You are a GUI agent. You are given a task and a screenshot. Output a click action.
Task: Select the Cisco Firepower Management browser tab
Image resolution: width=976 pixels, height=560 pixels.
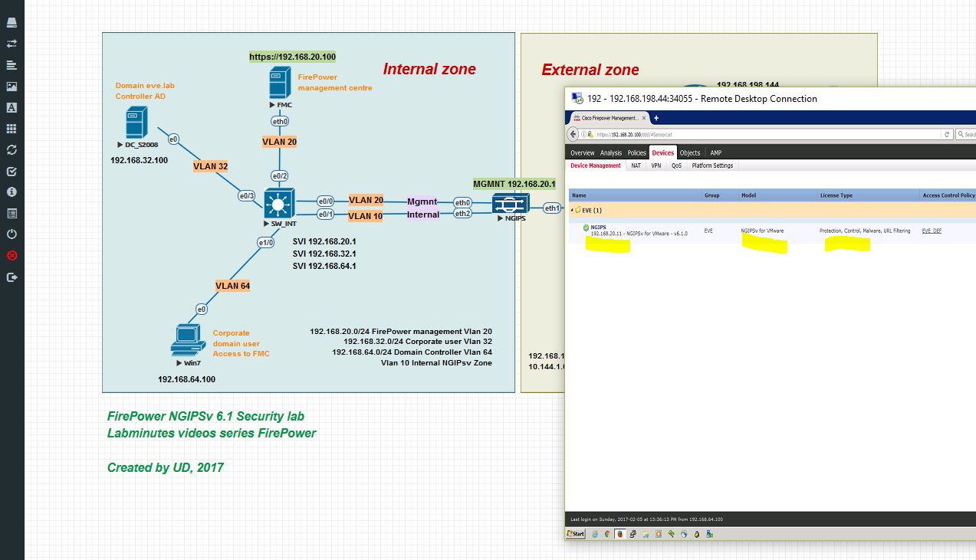[x=609, y=118]
